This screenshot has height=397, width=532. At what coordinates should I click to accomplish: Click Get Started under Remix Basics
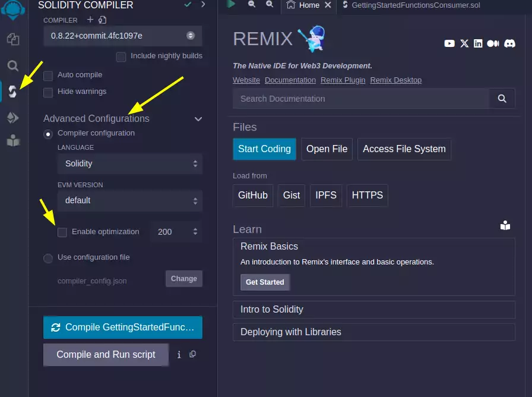pyautogui.click(x=265, y=282)
